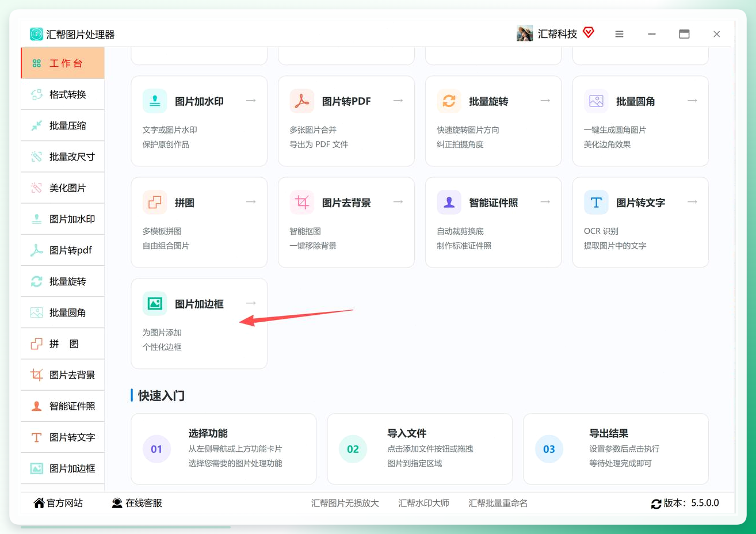
Task: Open 批量圆角 card arrow
Action: coord(692,101)
